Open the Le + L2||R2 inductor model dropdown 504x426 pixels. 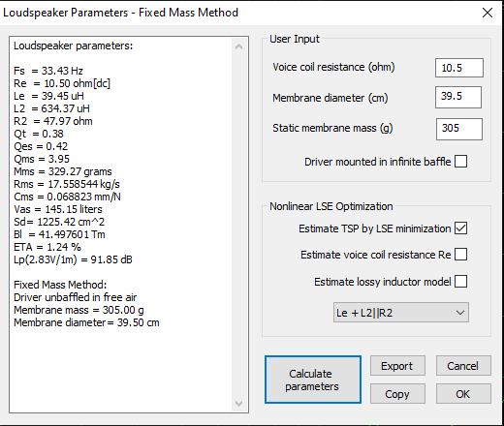coord(401,313)
